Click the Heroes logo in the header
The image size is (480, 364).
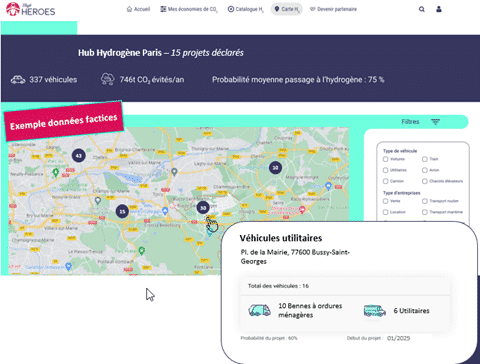point(31,9)
